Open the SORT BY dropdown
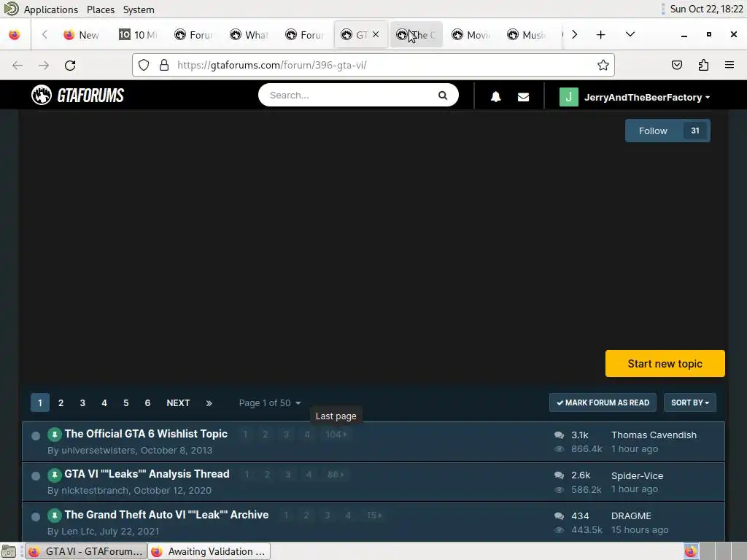The image size is (747, 560). tap(690, 402)
